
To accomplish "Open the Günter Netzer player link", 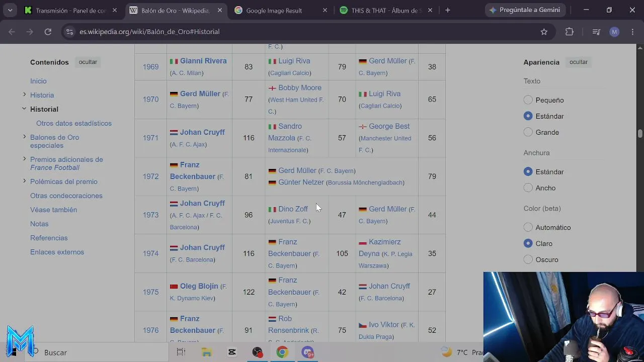I will [x=301, y=182].
